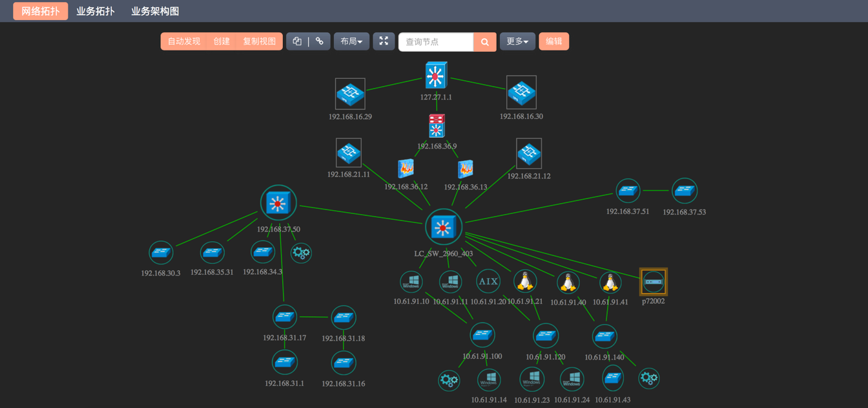Click the switch node 192.168.37.50
This screenshot has height=408, width=868.
click(x=278, y=203)
